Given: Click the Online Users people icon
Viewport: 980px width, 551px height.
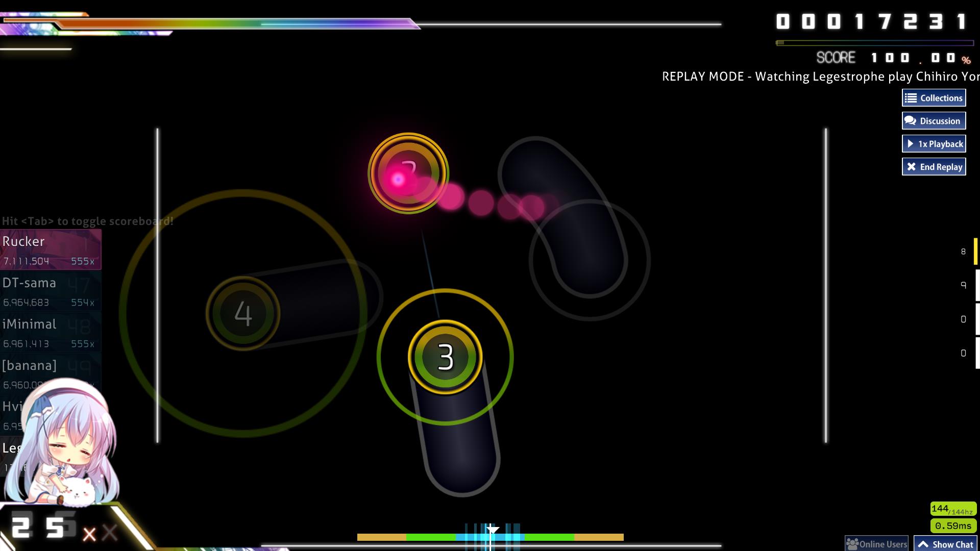Looking at the screenshot, I should [852, 544].
